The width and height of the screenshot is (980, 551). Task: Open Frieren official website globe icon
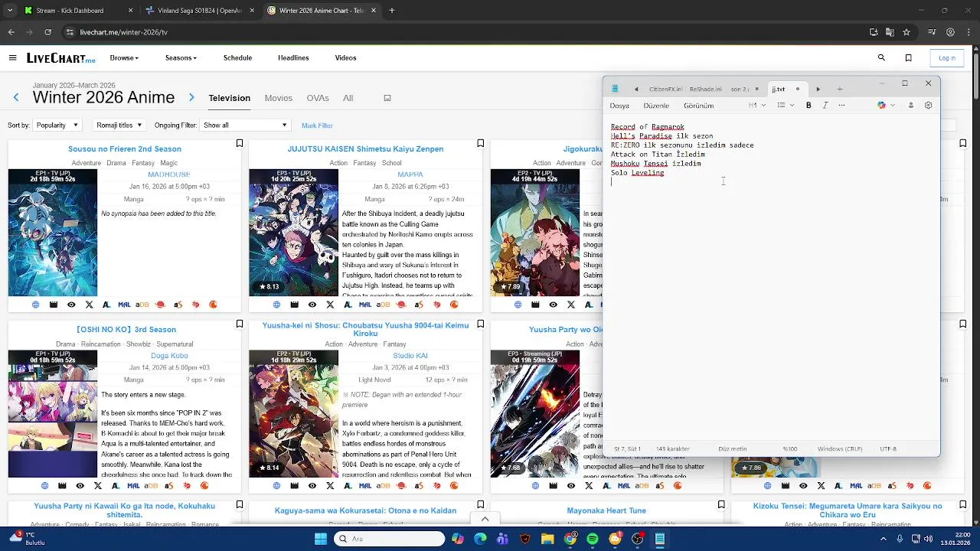click(36, 305)
